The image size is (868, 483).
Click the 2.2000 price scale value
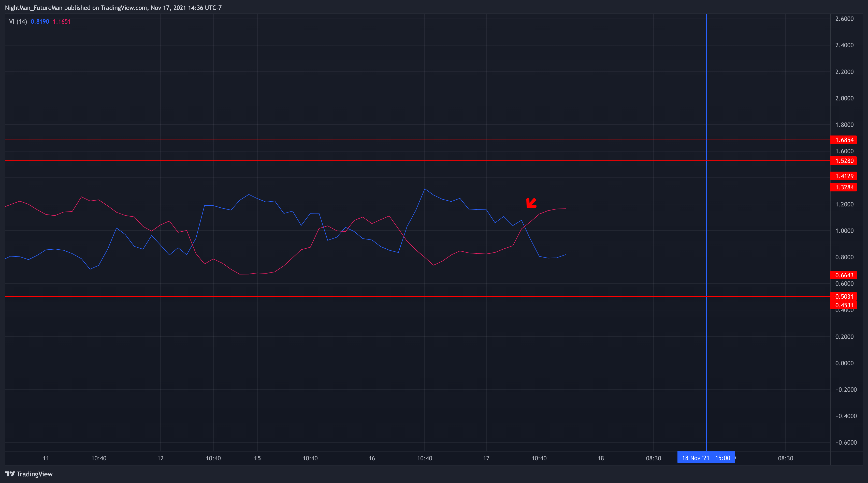(844, 72)
